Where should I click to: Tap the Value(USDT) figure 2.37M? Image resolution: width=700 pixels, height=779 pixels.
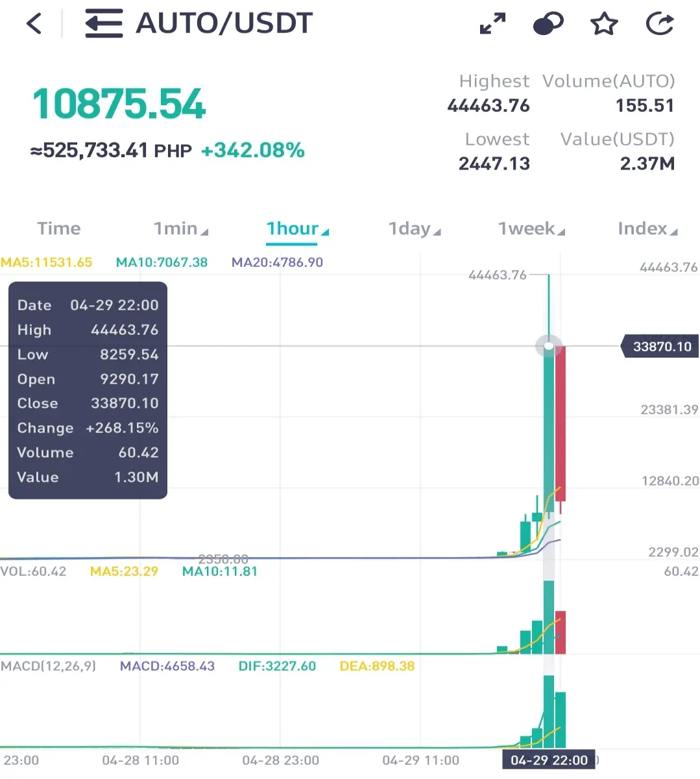647,164
